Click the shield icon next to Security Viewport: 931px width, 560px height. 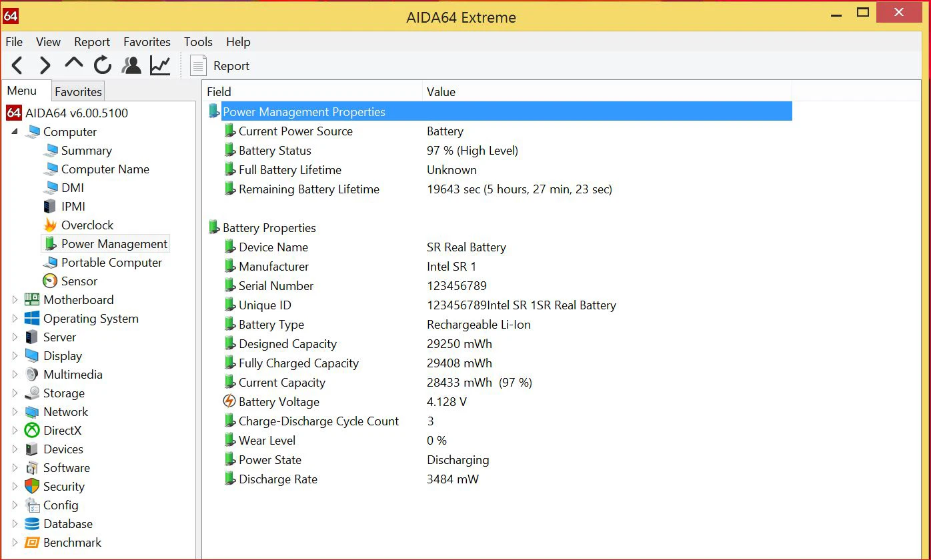tap(32, 487)
